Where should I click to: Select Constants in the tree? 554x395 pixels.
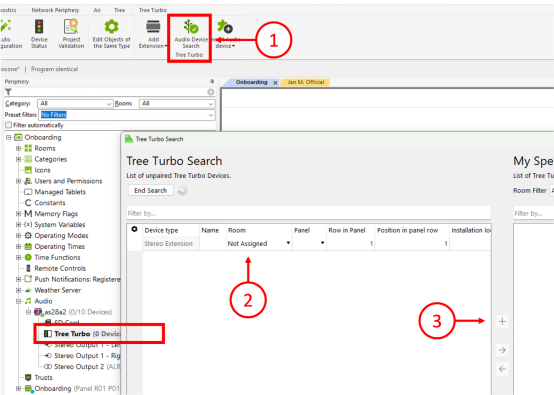click(x=50, y=203)
